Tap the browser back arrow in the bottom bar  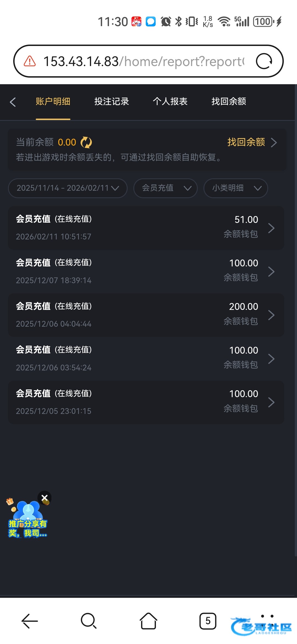(30, 621)
